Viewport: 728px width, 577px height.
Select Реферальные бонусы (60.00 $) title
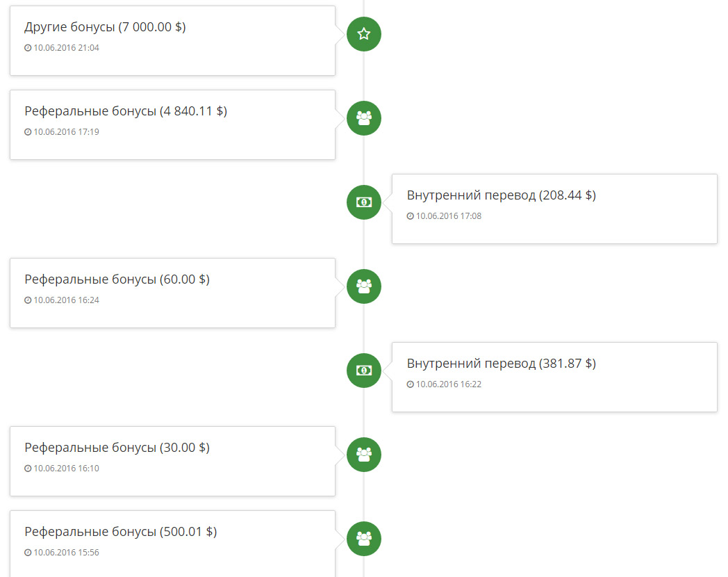point(117,279)
